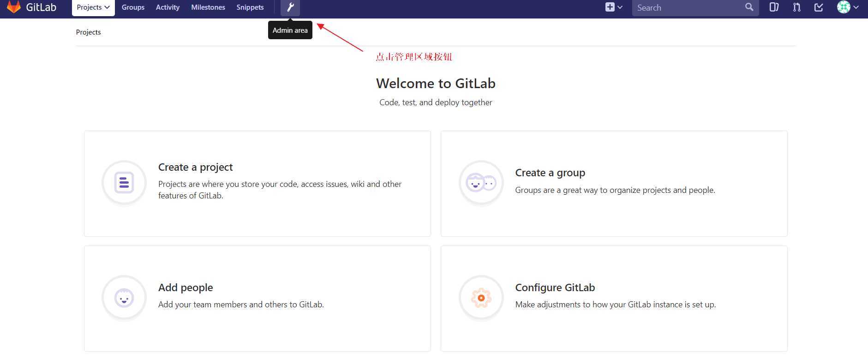Click the Create a project heading
This screenshot has height=359, width=868.
point(196,167)
